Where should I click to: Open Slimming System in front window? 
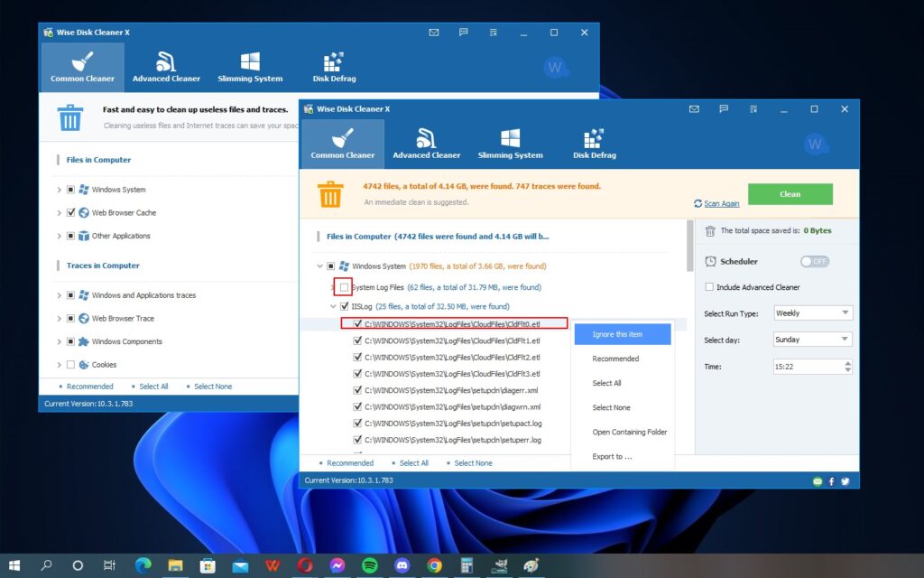(x=510, y=144)
